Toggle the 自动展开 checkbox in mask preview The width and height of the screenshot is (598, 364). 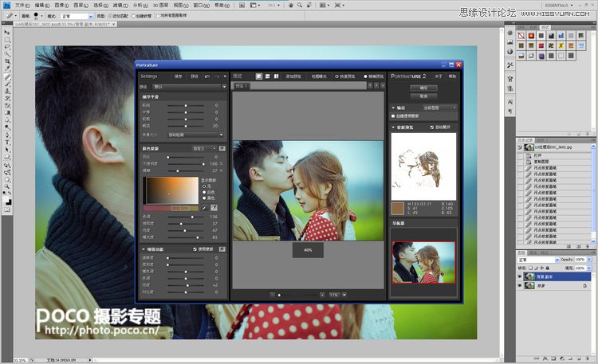431,127
